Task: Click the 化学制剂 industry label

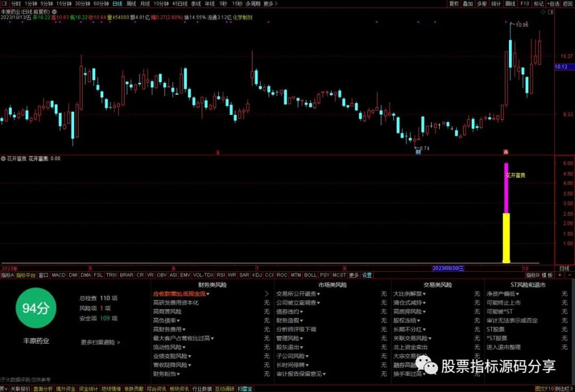Action: pyautogui.click(x=242, y=17)
